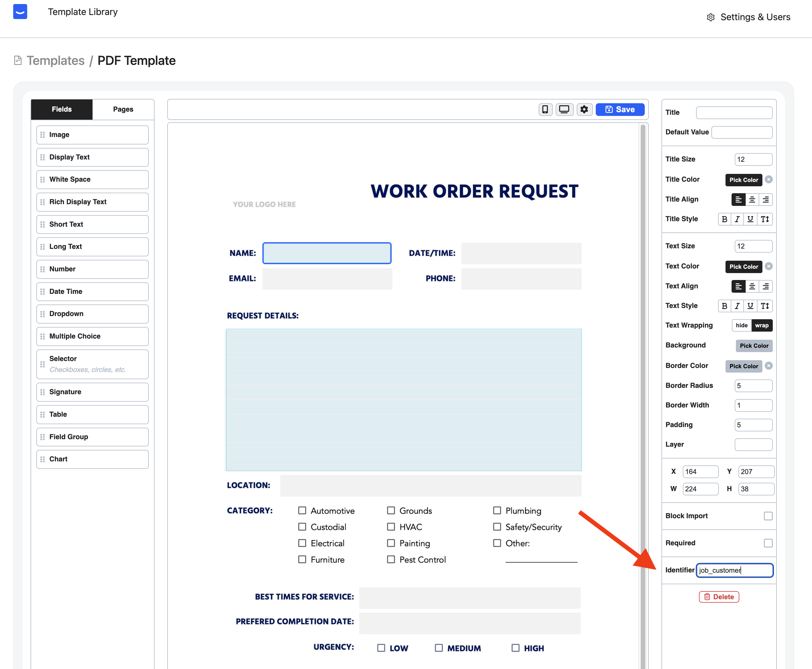Click the Identifier input field
This screenshot has height=669, width=812.
tap(734, 570)
